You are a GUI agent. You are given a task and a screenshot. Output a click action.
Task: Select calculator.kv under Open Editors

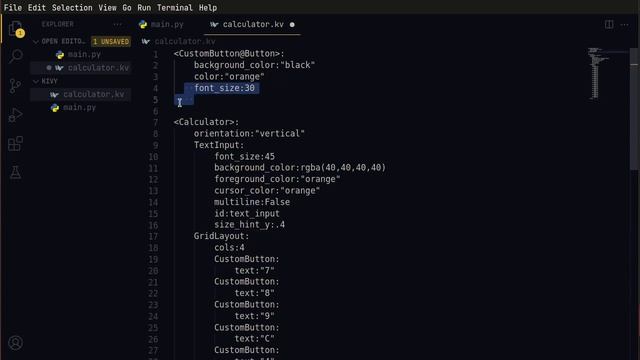point(98,68)
